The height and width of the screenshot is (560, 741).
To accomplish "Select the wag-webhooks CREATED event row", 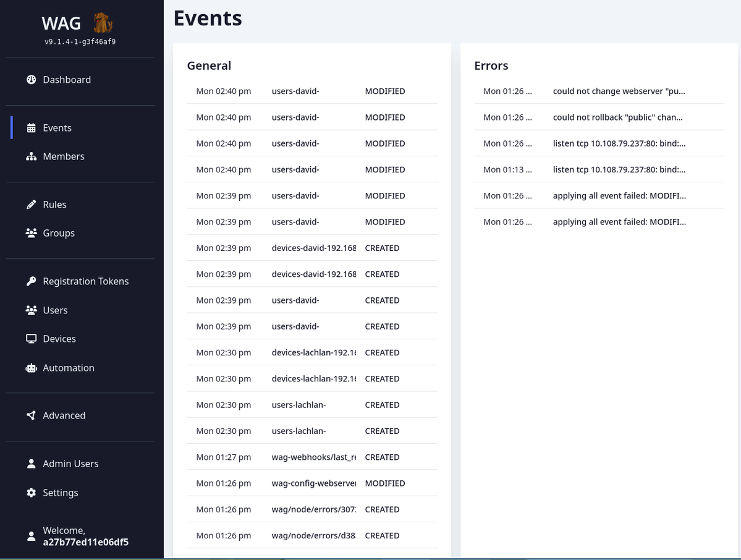I will tap(312, 457).
